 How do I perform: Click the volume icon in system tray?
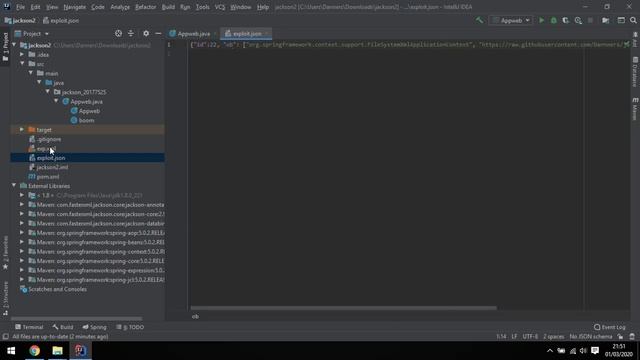(583, 351)
